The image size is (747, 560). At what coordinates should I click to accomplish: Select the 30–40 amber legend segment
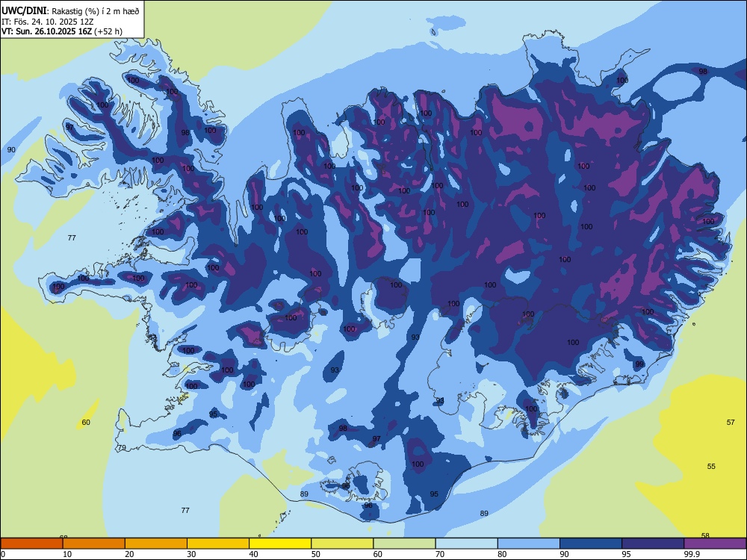coord(218,544)
